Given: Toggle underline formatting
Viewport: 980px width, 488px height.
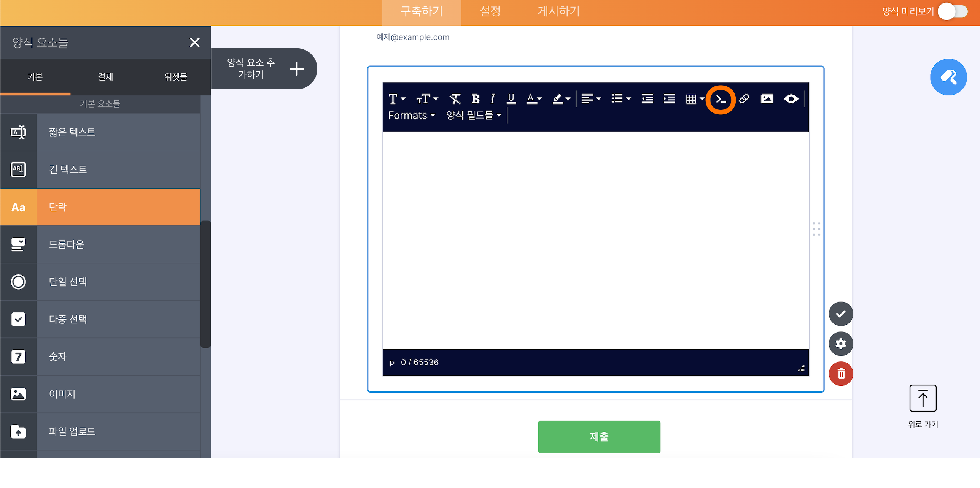Looking at the screenshot, I should point(511,99).
